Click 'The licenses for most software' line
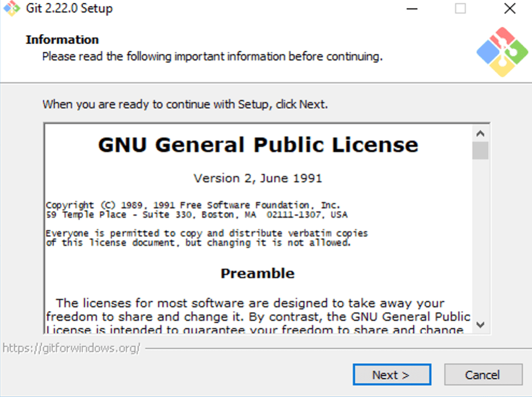The height and width of the screenshot is (397, 532). pos(250,303)
